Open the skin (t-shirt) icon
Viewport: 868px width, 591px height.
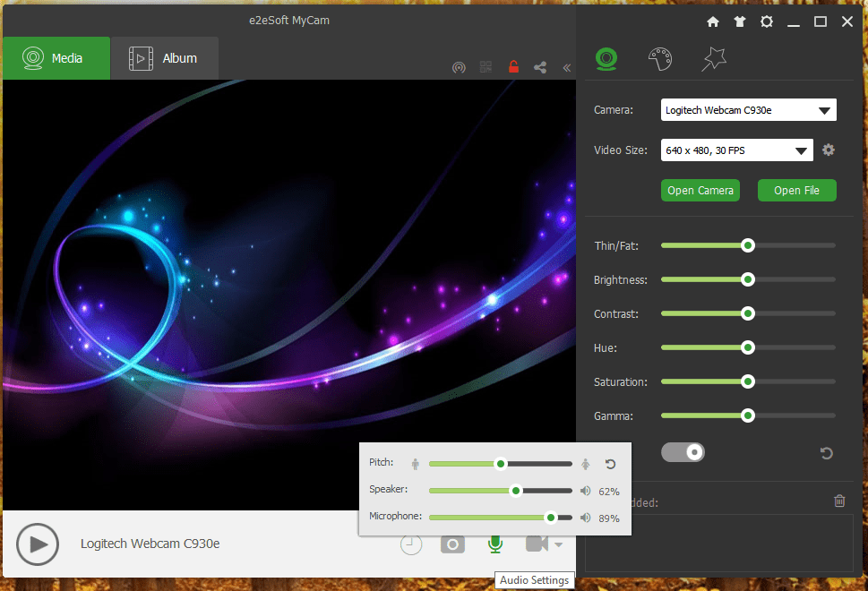pyautogui.click(x=740, y=21)
